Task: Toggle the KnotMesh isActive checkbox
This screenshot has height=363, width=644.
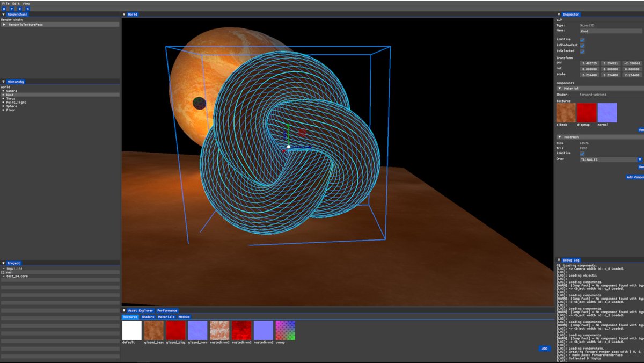Action: click(x=582, y=154)
